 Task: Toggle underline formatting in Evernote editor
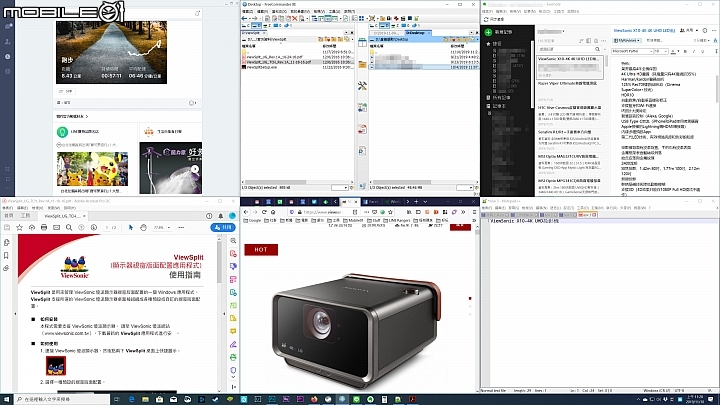tap(703, 51)
